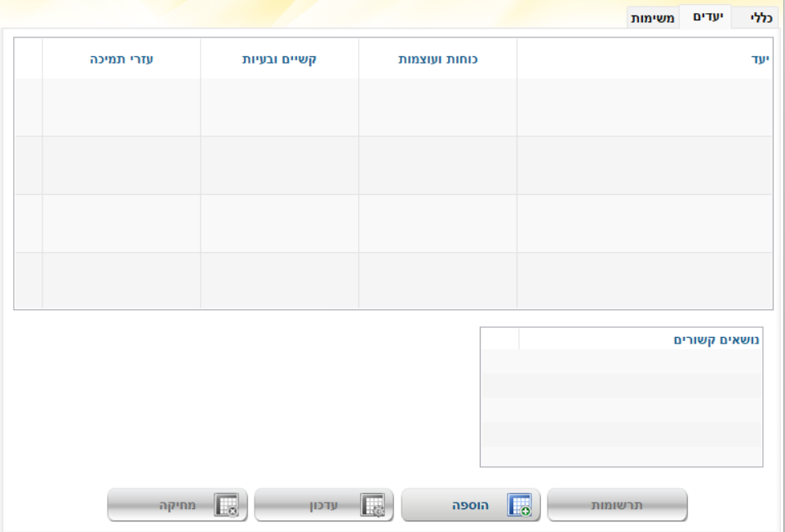Select fourth row cell under עזרי תמיכה

point(122,281)
